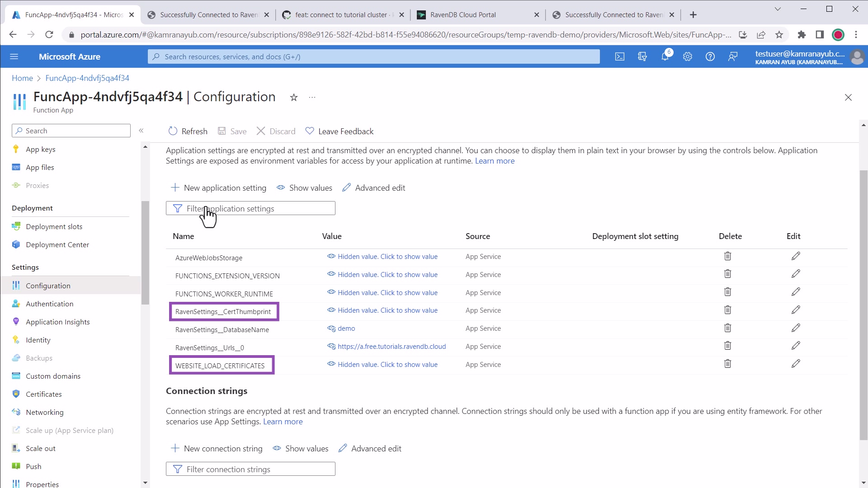Image resolution: width=868 pixels, height=488 pixels.
Task: Edit the AzureWebJobsStorage setting
Action: pyautogui.click(x=796, y=256)
